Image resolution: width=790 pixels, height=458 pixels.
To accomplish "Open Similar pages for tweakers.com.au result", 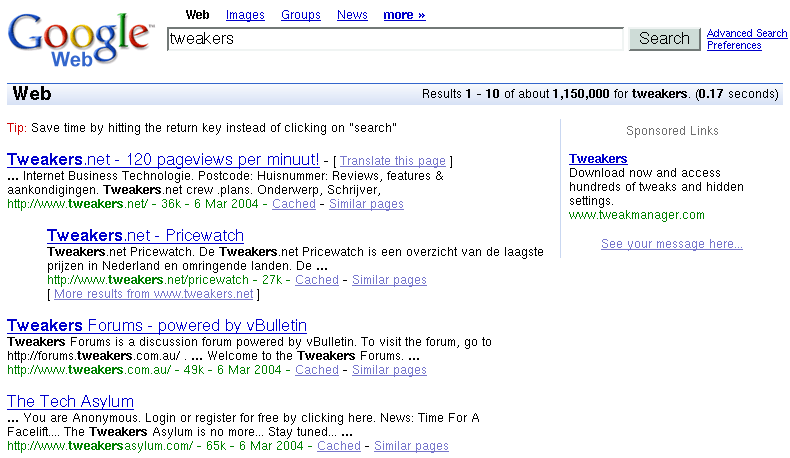I will point(389,370).
